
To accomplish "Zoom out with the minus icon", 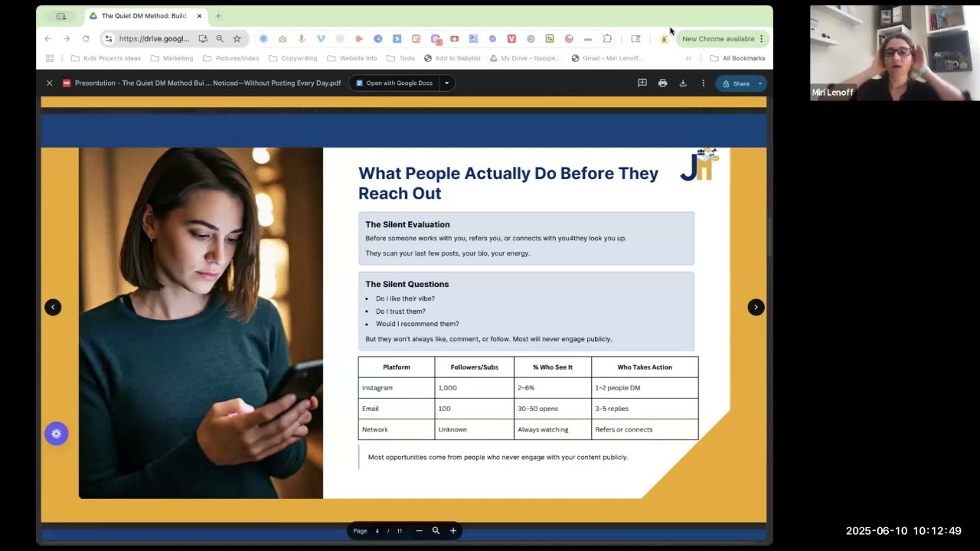I will click(419, 530).
